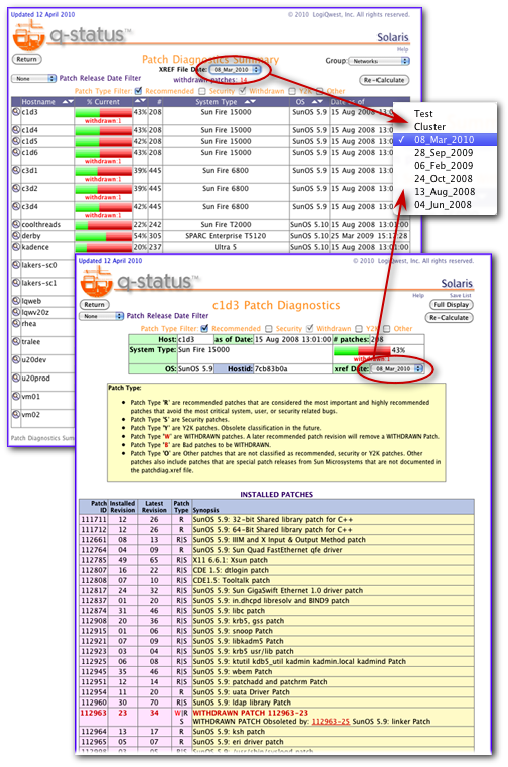Open XREF File Date dropdown in Summary window
Image resolution: width=508 pixels, height=767 pixels.
(235, 69)
